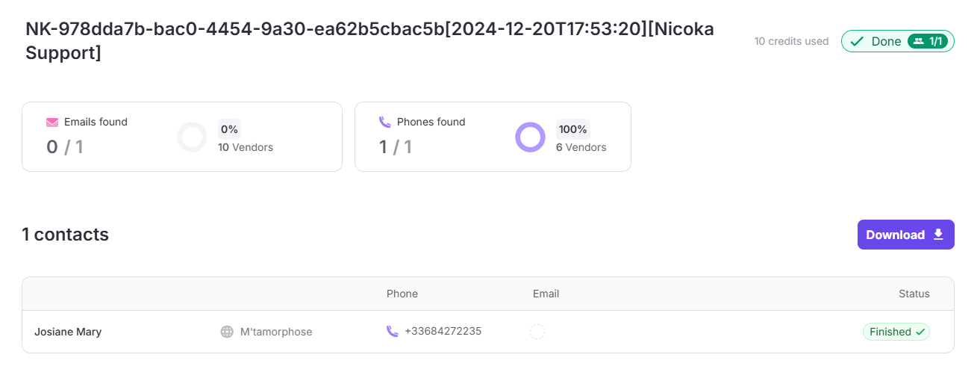Screen dimensions: 980x384
Task: Click the 0% emails progress ring
Action: pos(192,137)
